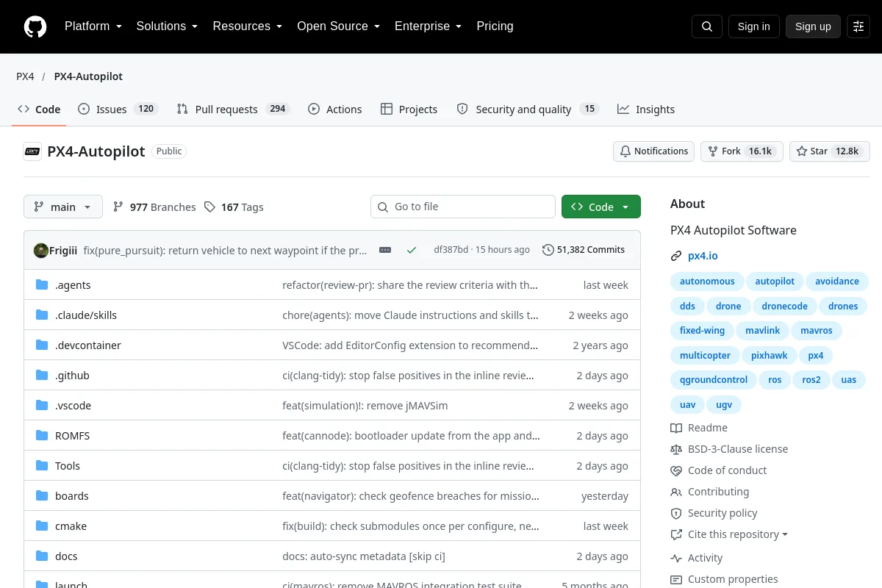Viewport: 882px width, 588px height.
Task: Click the Activity pulse icon
Action: point(676,558)
